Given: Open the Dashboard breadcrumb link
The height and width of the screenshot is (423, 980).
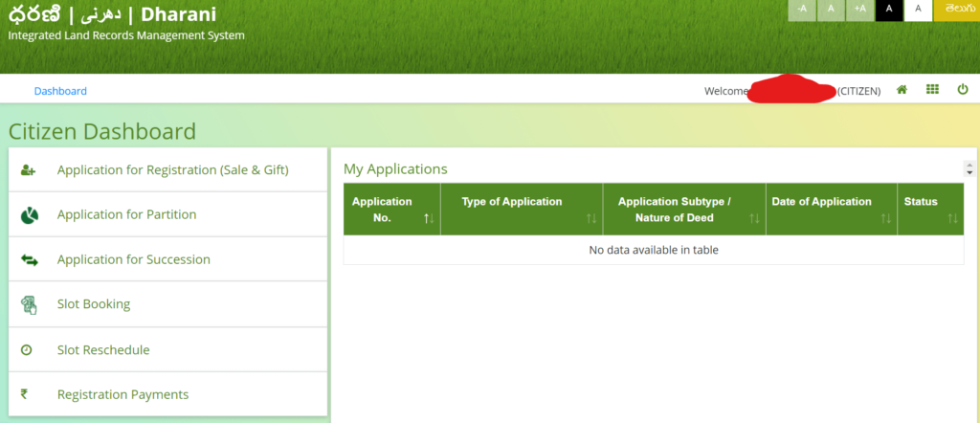Looking at the screenshot, I should pyautogui.click(x=60, y=91).
